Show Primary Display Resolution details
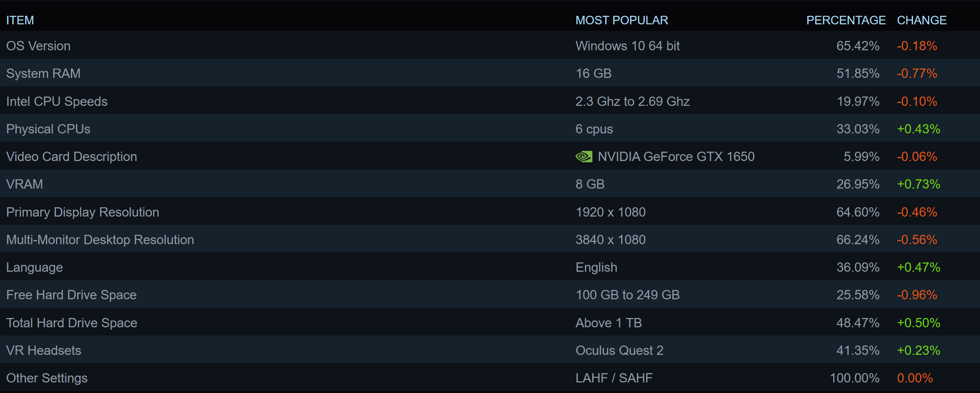Image resolution: width=980 pixels, height=393 pixels. pyautogui.click(x=83, y=212)
